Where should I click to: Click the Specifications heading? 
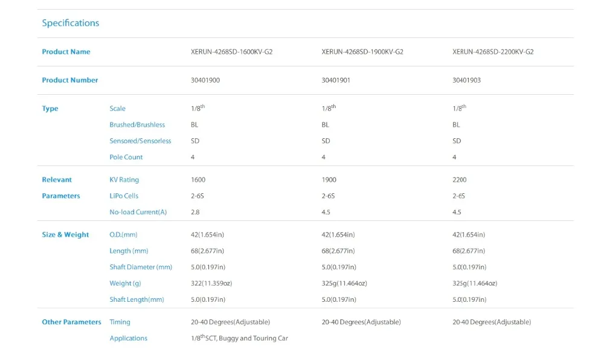coord(71,23)
